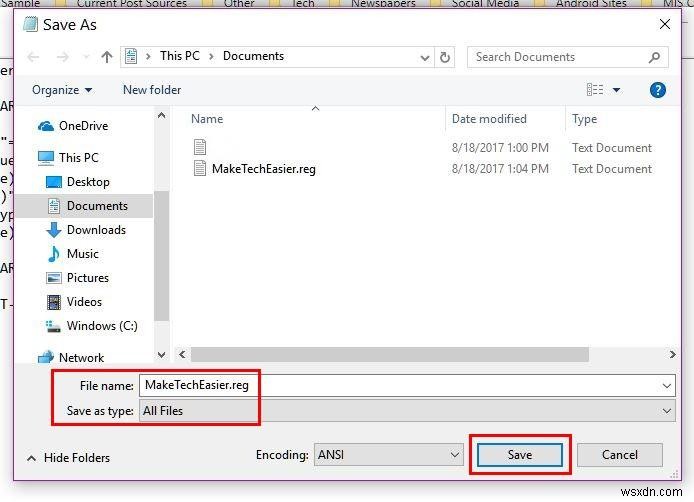This screenshot has height=502, width=694.
Task: Open the Videos folder in sidebar
Action: [84, 301]
